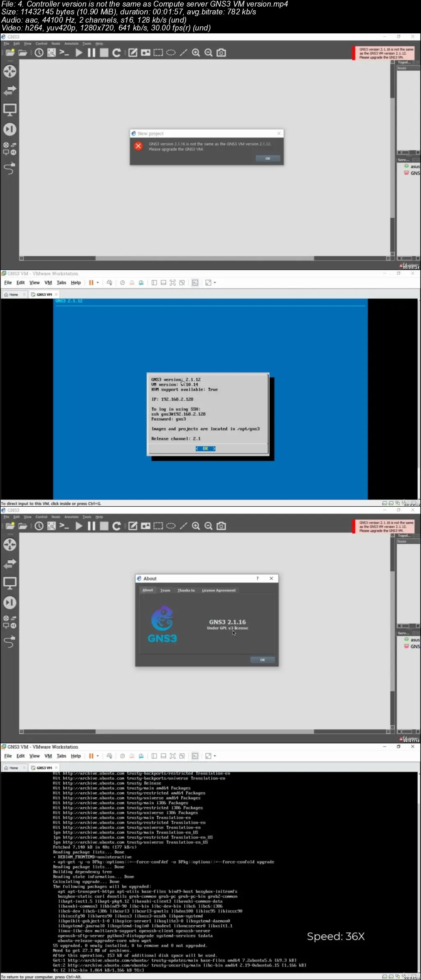
Task: Select GNS3 VM tab in apt-upgrade VMware window
Action: click(44, 768)
